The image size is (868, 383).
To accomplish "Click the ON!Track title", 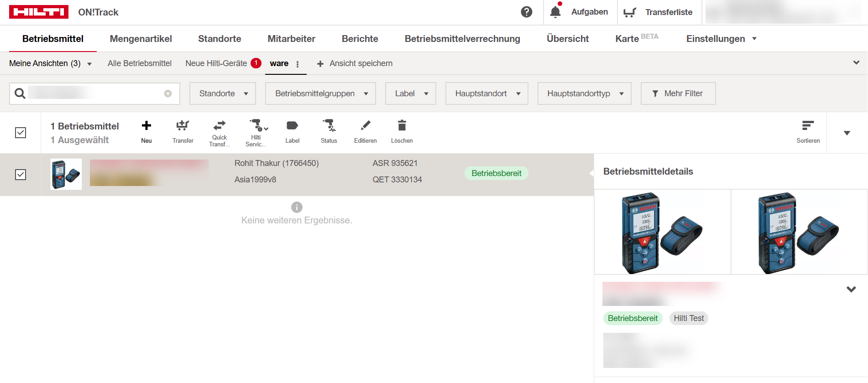I will [98, 12].
